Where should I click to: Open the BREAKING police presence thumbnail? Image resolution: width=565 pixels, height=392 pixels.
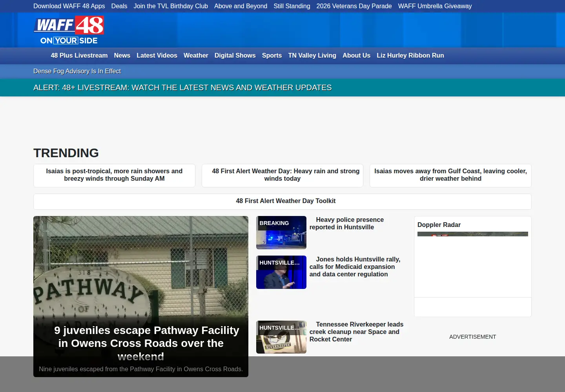281,233
